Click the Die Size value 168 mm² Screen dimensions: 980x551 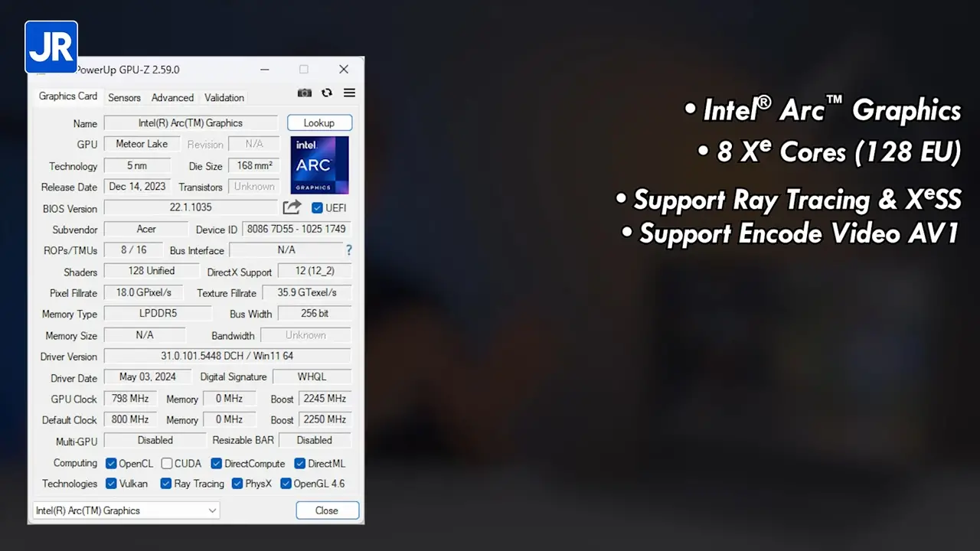254,165
